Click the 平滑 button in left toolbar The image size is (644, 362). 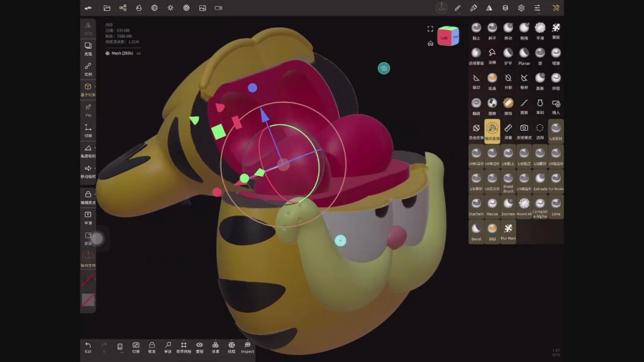coord(88,218)
